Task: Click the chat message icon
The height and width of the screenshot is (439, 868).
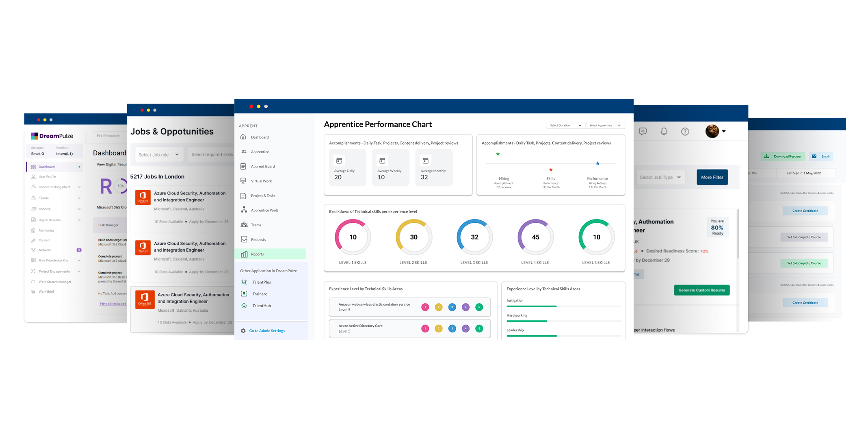Action: click(x=643, y=131)
